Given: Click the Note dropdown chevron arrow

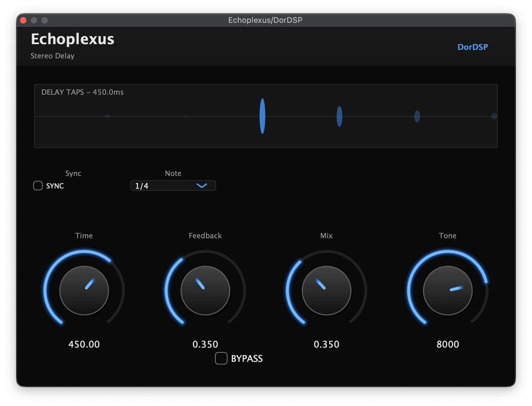Looking at the screenshot, I should 202,186.
